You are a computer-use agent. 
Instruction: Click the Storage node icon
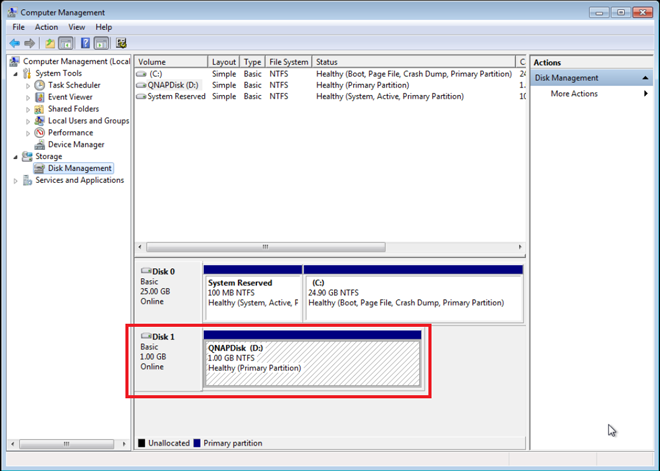(27, 156)
